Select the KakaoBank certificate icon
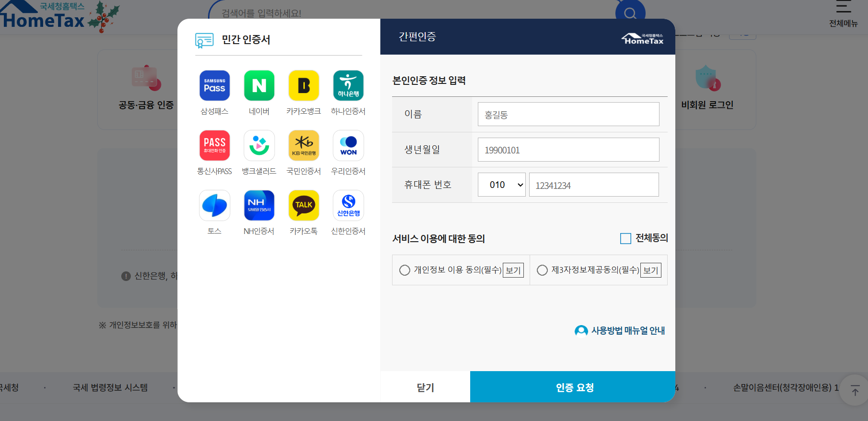 pyautogui.click(x=303, y=86)
